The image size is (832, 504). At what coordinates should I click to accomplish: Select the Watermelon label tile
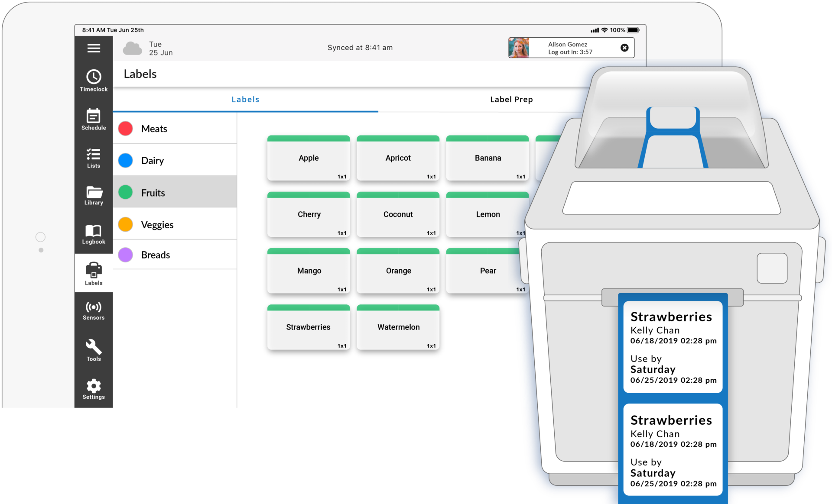(398, 327)
